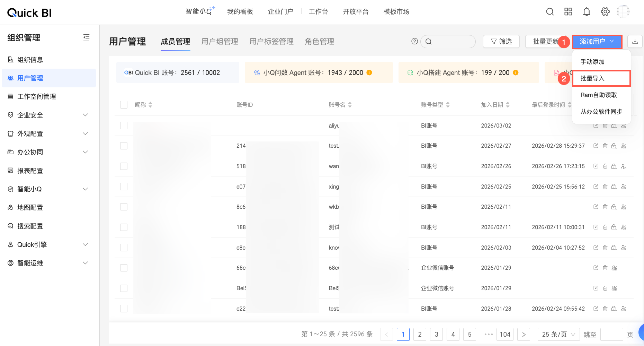Choose 从办公软件同步 from the dropdown menu
The height and width of the screenshot is (346, 644).
(x=601, y=112)
